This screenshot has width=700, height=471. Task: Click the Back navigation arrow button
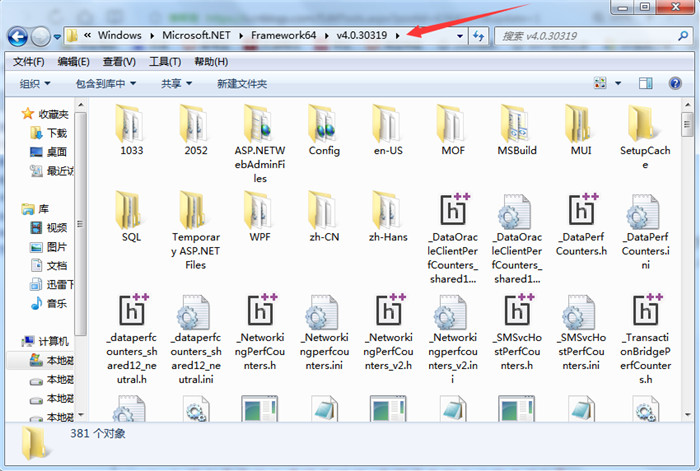coord(18,36)
